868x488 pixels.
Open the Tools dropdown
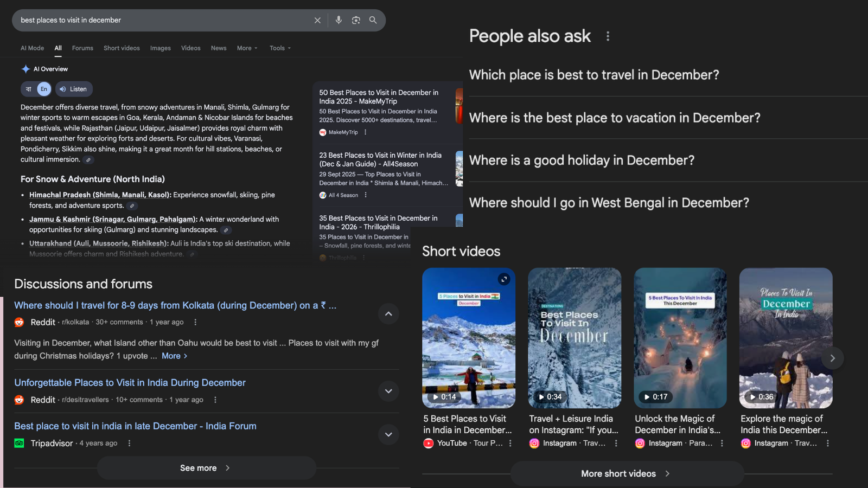pyautogui.click(x=280, y=48)
